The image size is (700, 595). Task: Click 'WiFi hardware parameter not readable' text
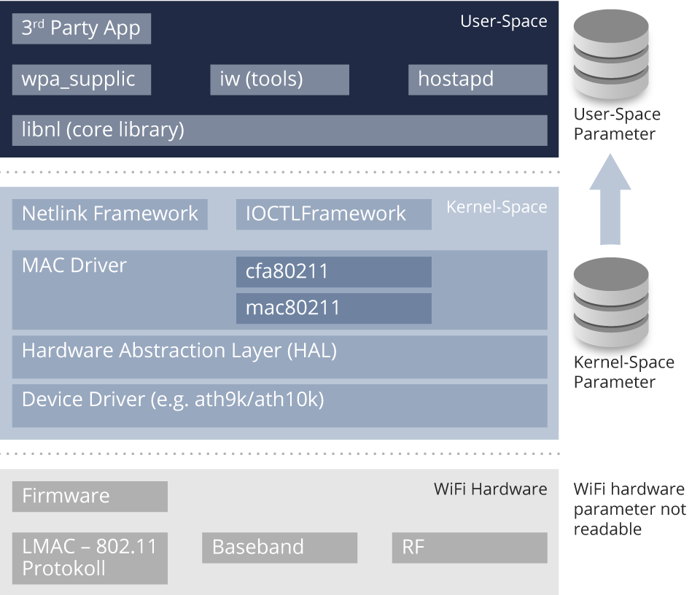pos(629,509)
